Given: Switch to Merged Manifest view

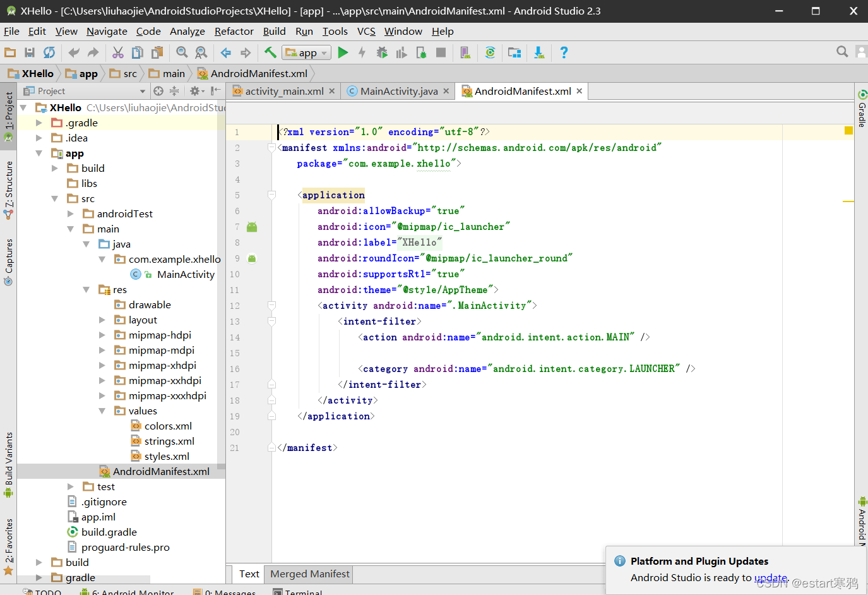Looking at the screenshot, I should tap(309, 574).
